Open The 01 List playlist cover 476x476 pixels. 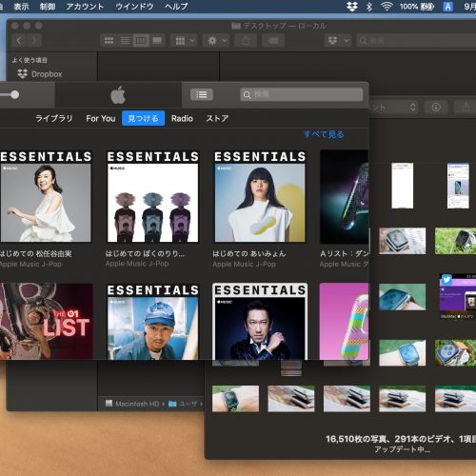click(x=47, y=321)
